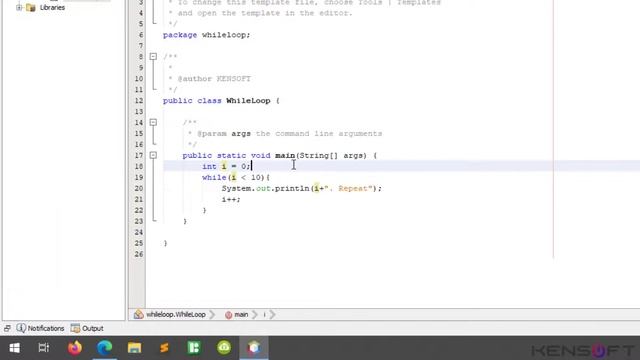Click line number 18 in the gutter
The width and height of the screenshot is (640, 360).
pos(139,166)
